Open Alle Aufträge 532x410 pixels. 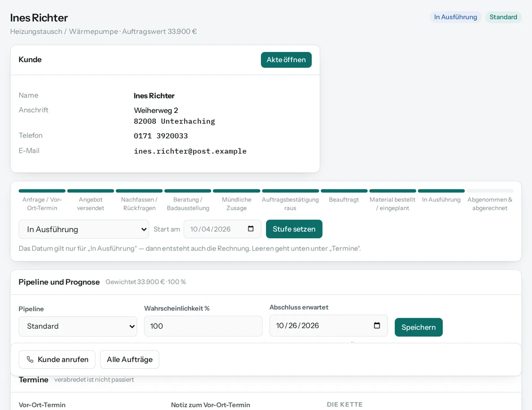[x=129, y=359]
